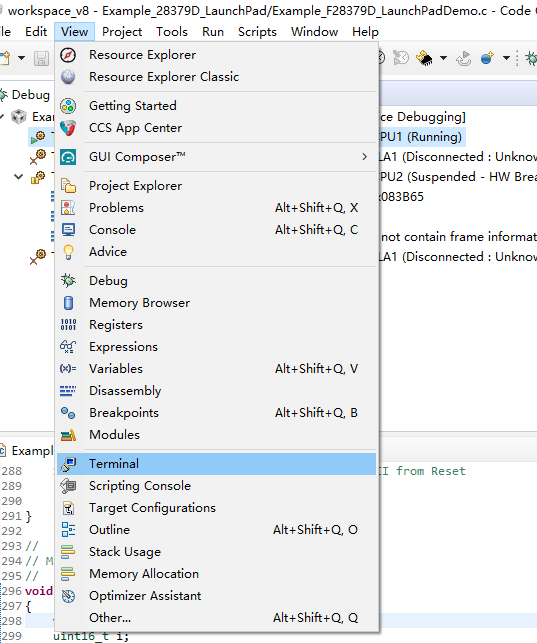
Task: Click the Save toolbar icon
Action: tap(41, 58)
